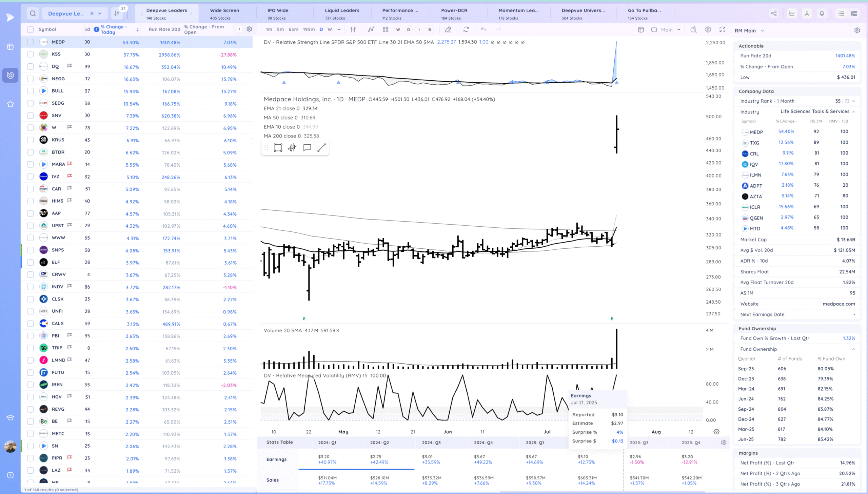Tick the select-all checkbox beside Symbol

point(31,29)
